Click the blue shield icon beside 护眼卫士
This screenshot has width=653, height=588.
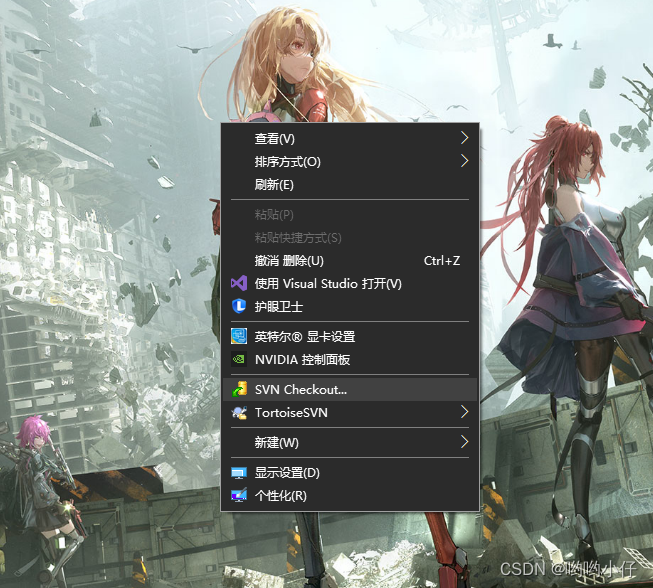point(239,306)
